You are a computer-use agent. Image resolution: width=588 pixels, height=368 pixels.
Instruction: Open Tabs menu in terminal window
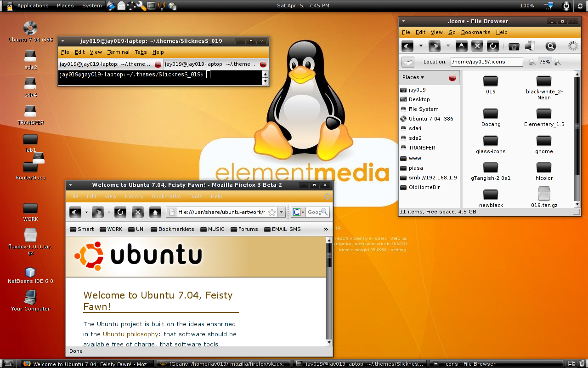pyautogui.click(x=141, y=52)
